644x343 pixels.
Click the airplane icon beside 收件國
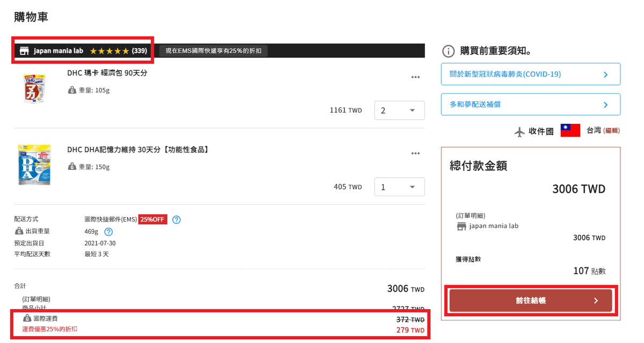(519, 131)
